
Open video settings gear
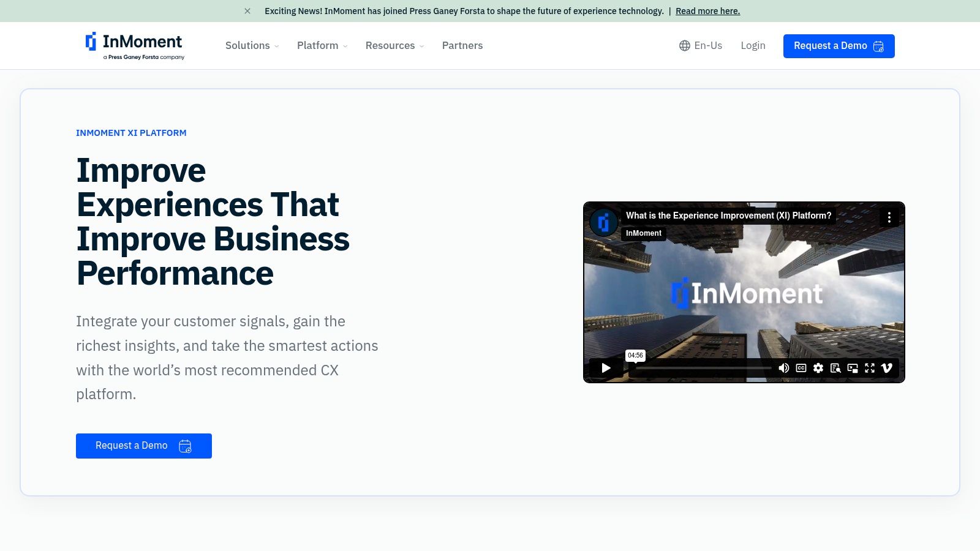[x=818, y=368]
